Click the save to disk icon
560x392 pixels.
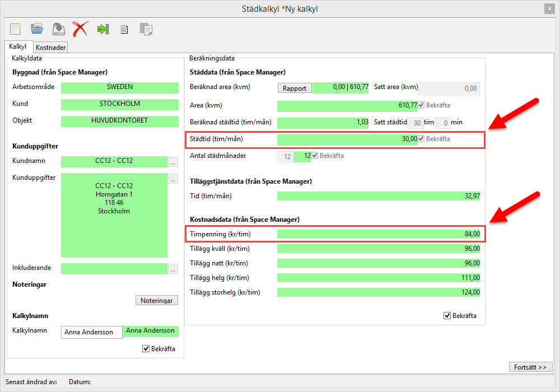tap(58, 29)
